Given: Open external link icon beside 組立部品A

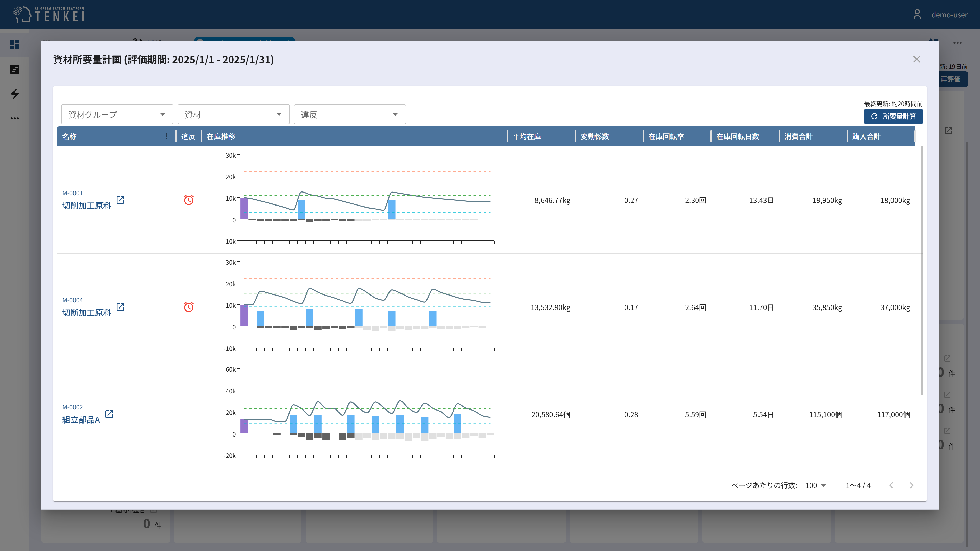Looking at the screenshot, I should coord(109,414).
